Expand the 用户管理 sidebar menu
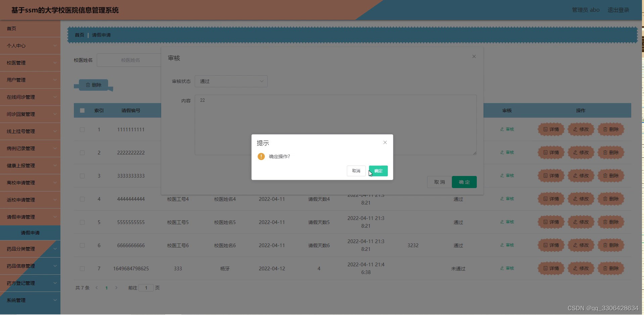644x315 pixels. point(30,80)
